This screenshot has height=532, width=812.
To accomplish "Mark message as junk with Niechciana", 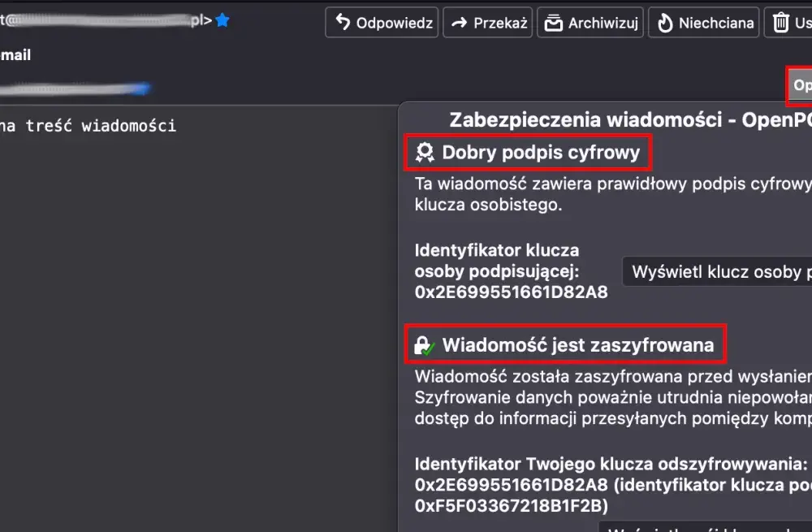I will (x=704, y=22).
